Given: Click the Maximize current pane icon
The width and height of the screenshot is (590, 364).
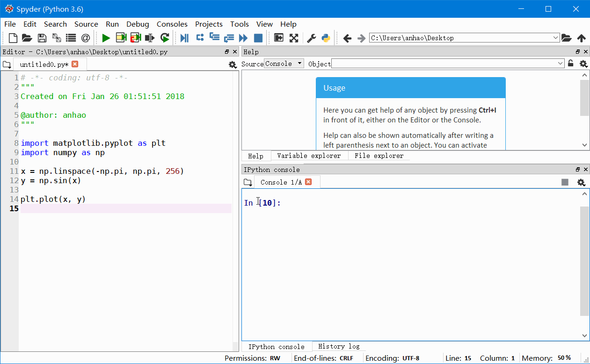Looking at the screenshot, I should click(x=278, y=38).
